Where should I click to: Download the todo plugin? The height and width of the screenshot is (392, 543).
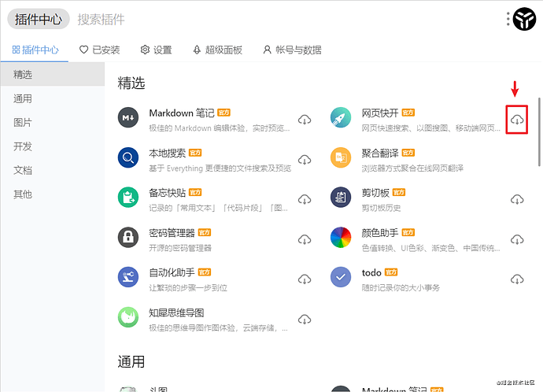[x=517, y=279]
